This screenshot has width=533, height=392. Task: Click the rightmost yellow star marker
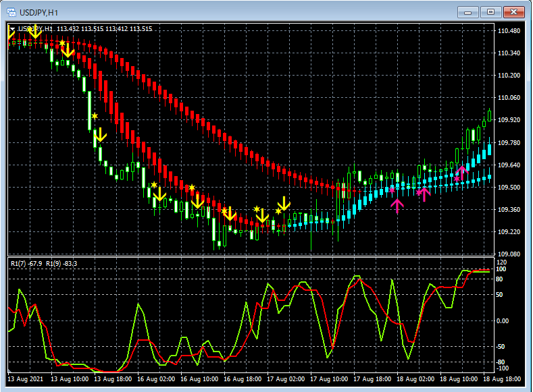(x=278, y=211)
